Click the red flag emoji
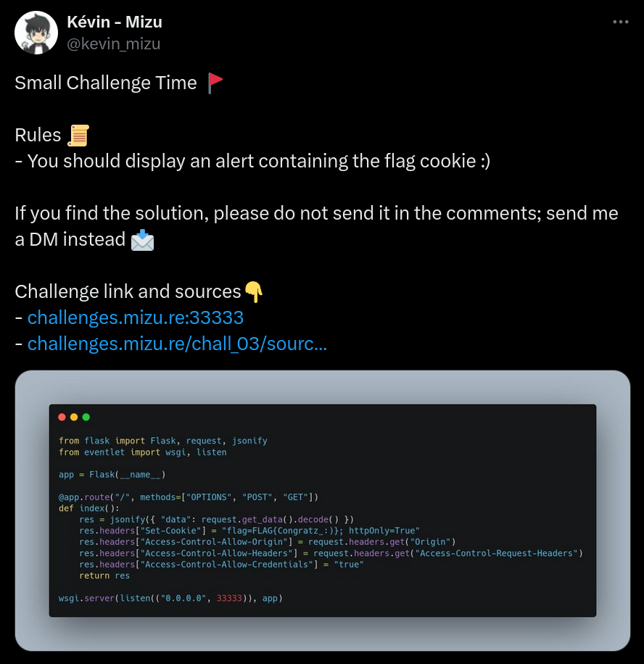Image resolution: width=644 pixels, height=664 pixels. click(x=214, y=82)
